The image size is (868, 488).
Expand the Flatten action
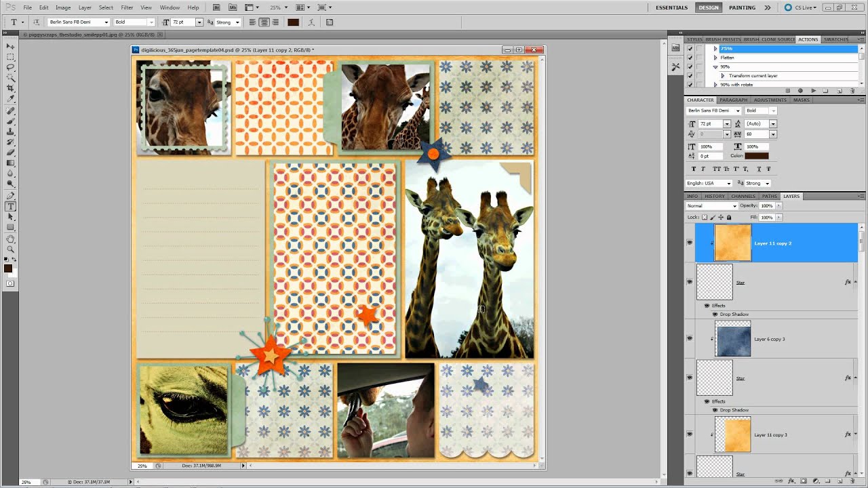tap(715, 58)
